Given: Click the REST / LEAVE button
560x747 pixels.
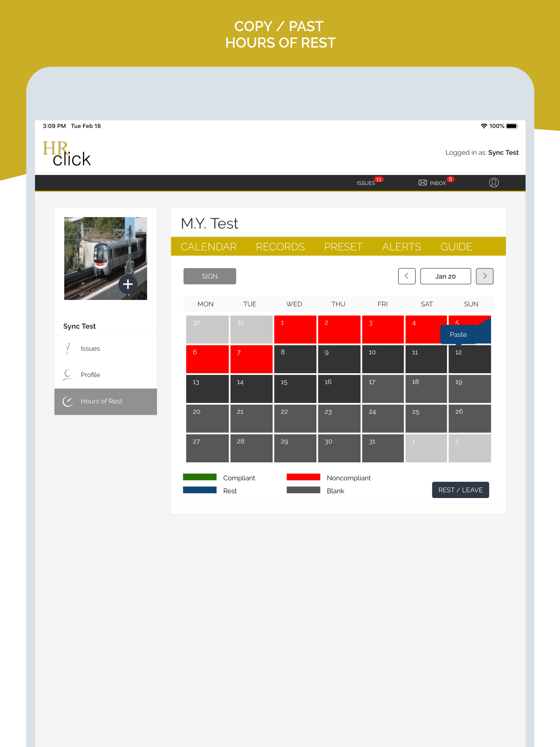Looking at the screenshot, I should [x=460, y=490].
